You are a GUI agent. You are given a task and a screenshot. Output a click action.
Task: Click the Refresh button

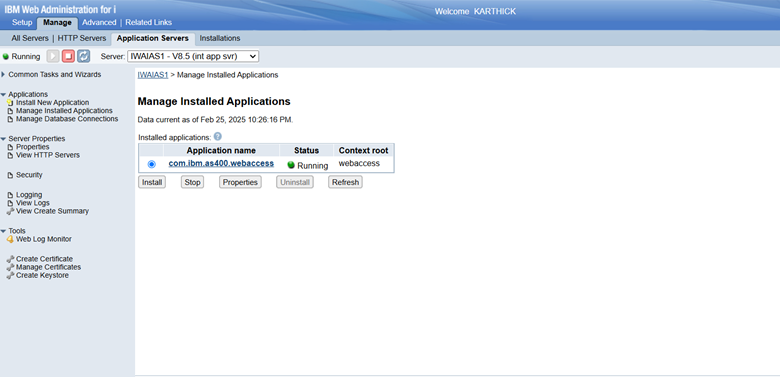tap(345, 183)
